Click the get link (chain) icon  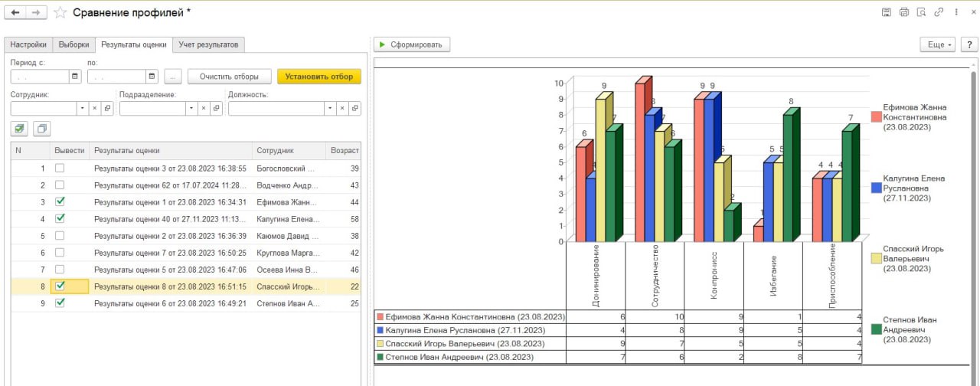pos(939,13)
